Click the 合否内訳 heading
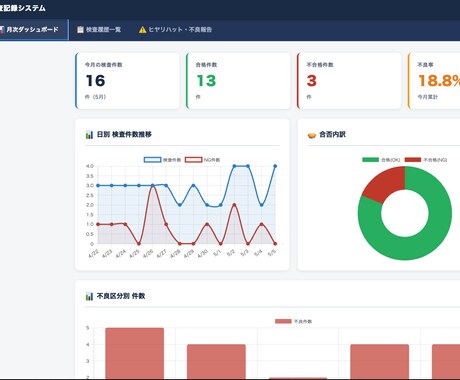 (x=332, y=134)
